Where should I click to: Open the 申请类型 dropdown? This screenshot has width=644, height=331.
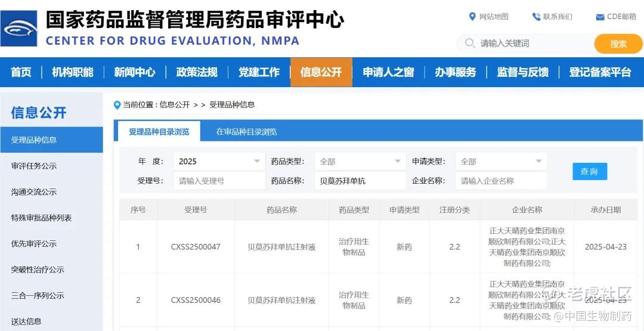click(501, 162)
